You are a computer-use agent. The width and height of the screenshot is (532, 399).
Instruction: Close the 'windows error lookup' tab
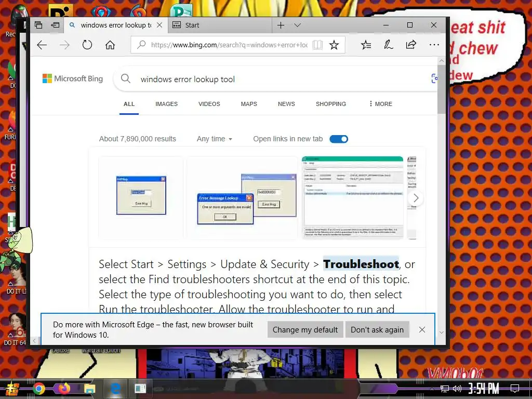tap(159, 25)
